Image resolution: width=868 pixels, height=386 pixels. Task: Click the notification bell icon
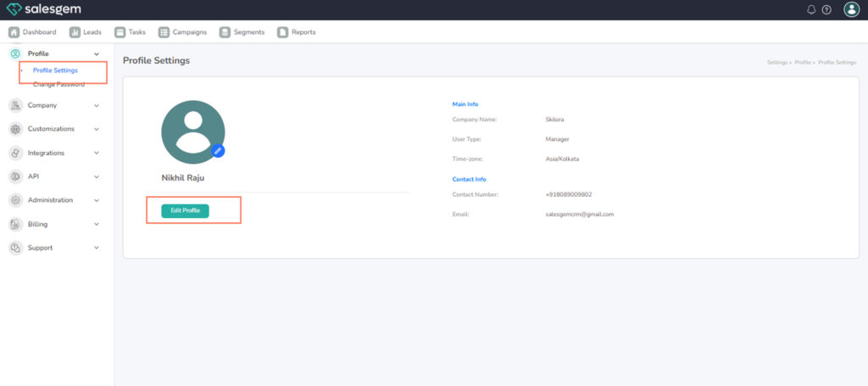click(811, 9)
